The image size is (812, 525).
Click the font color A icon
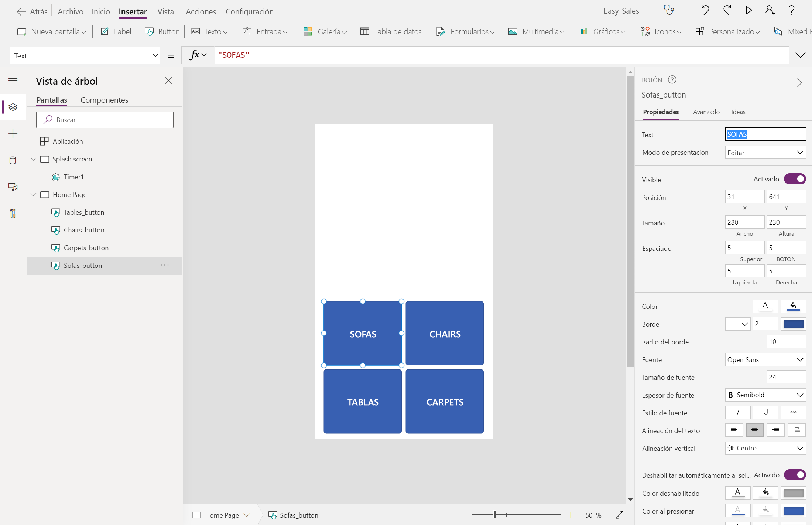765,306
